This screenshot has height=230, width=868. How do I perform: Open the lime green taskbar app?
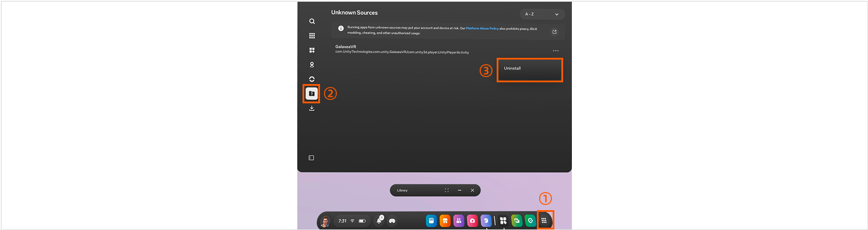coord(516,221)
